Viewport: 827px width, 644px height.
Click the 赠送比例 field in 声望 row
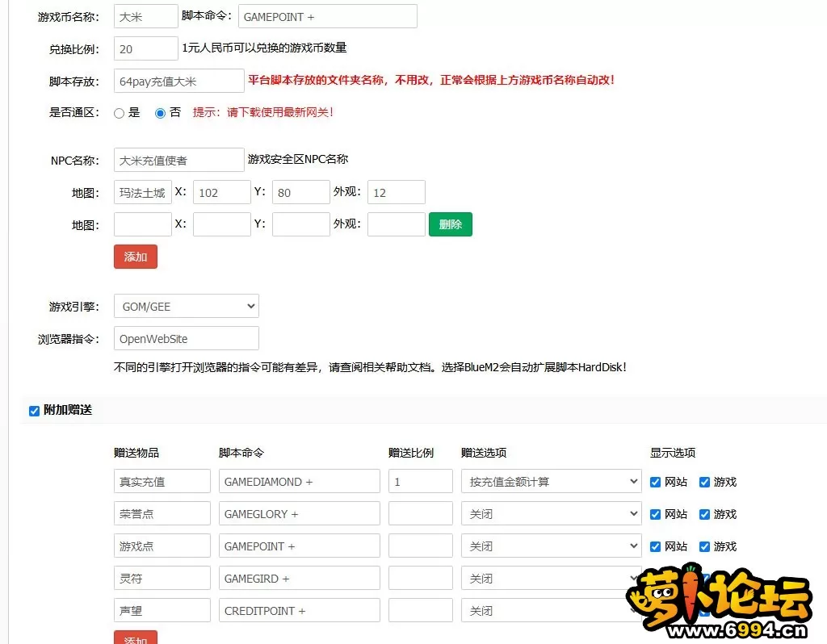(x=421, y=610)
